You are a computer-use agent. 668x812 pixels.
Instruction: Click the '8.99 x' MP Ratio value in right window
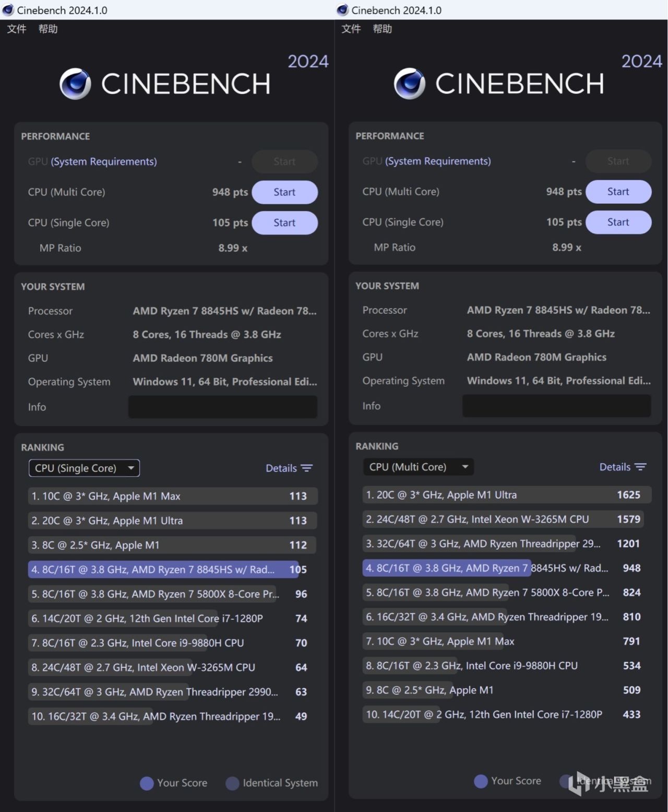tap(567, 248)
